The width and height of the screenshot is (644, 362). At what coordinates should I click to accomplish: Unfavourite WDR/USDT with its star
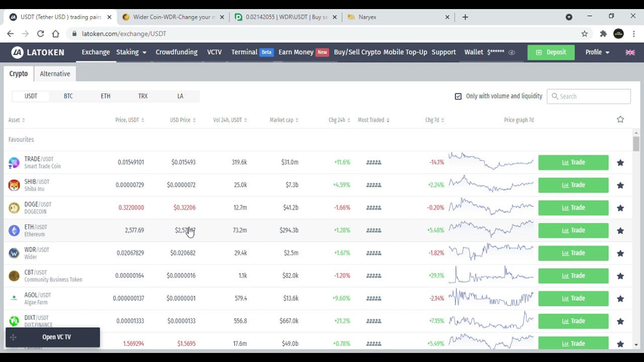620,253
